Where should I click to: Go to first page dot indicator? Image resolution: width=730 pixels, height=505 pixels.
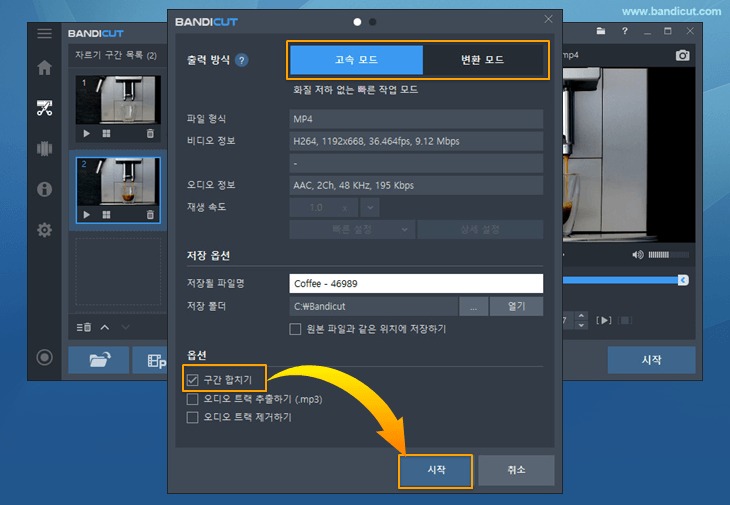click(357, 22)
